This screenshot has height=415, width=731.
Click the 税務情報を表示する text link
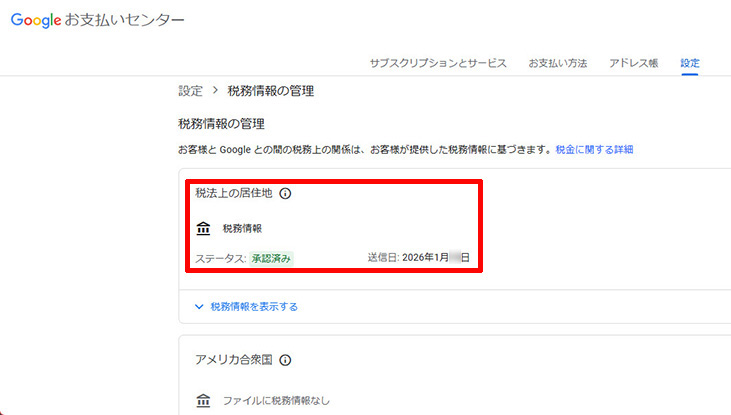pyautogui.click(x=254, y=306)
